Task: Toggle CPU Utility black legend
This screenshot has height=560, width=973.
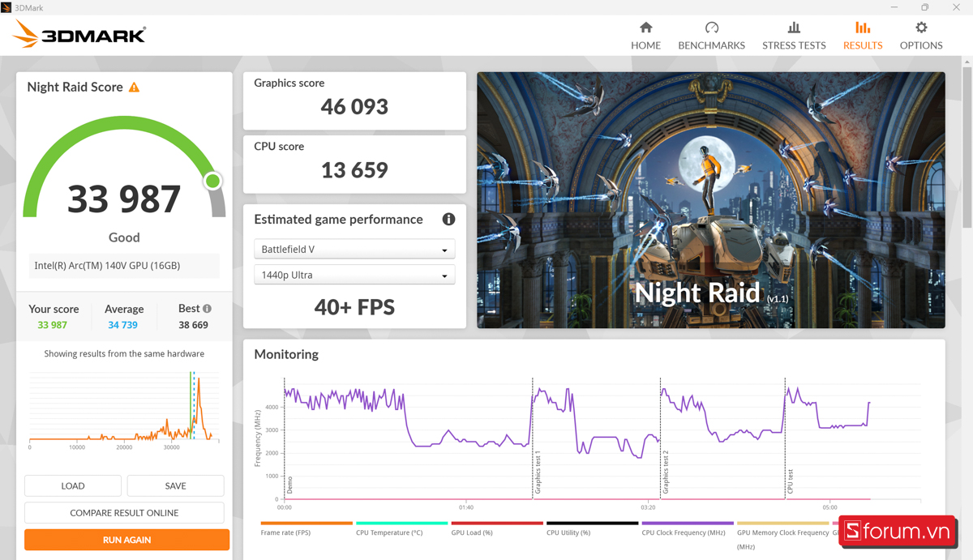Action: coord(592,528)
